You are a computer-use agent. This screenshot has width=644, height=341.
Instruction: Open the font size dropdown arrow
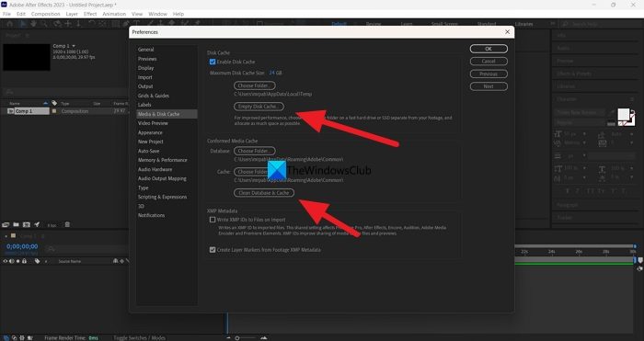click(x=584, y=134)
